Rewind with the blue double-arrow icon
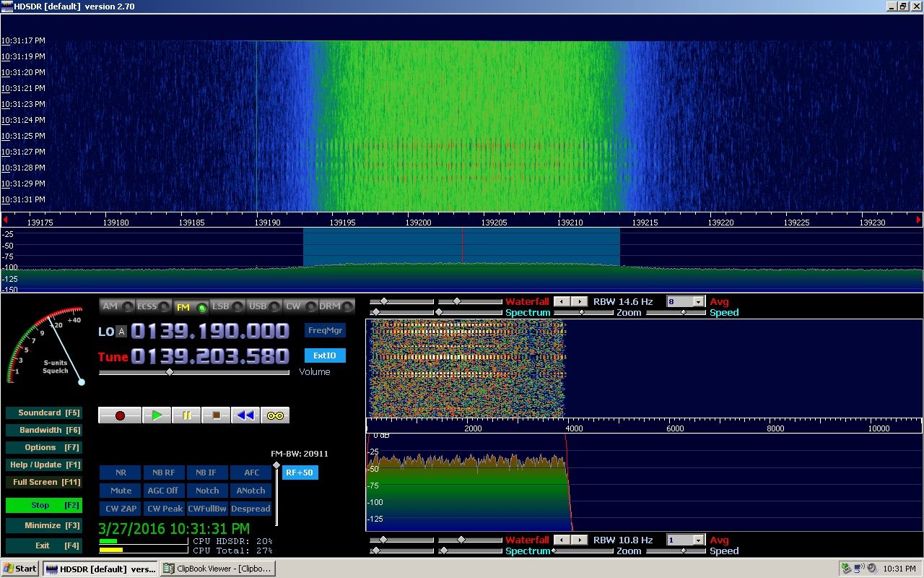Viewport: 924px width, 578px height. coord(245,415)
